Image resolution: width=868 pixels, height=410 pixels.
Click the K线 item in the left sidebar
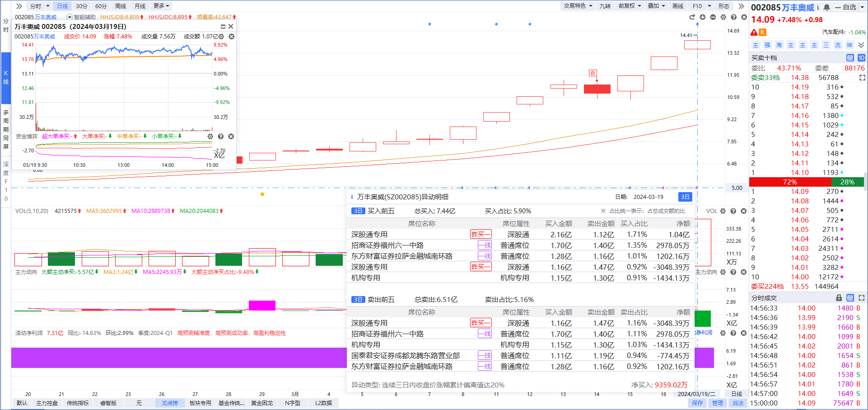click(6, 78)
